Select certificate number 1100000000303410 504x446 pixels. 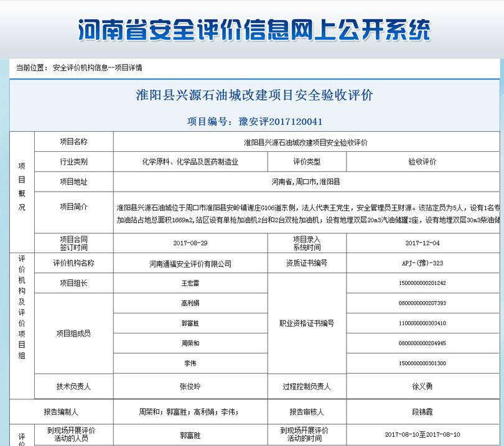point(422,323)
